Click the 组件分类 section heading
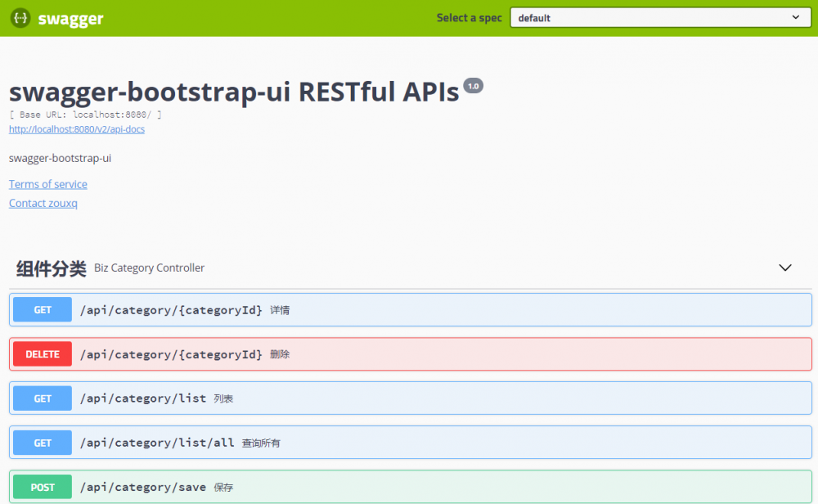 coord(51,268)
